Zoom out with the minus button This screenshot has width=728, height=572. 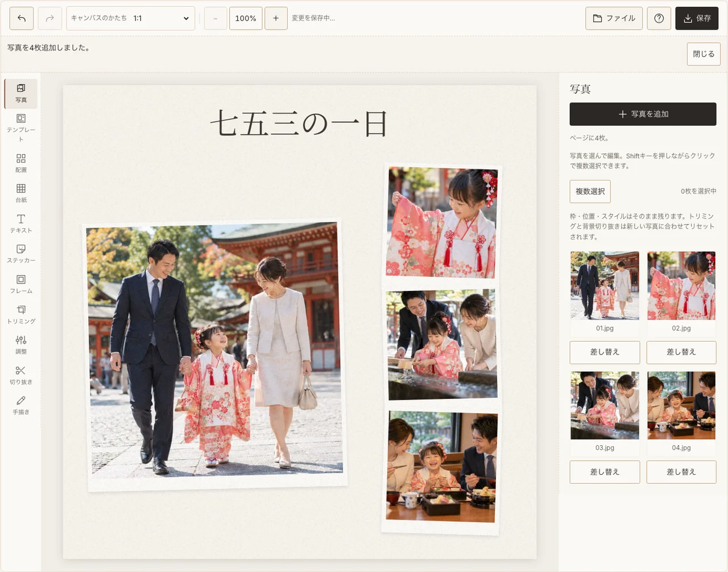point(216,18)
